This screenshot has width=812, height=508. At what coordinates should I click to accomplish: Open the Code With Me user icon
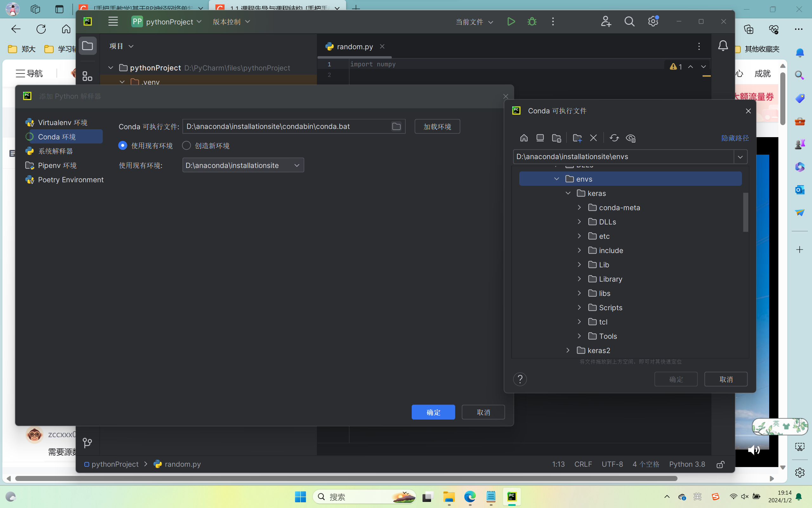606,22
